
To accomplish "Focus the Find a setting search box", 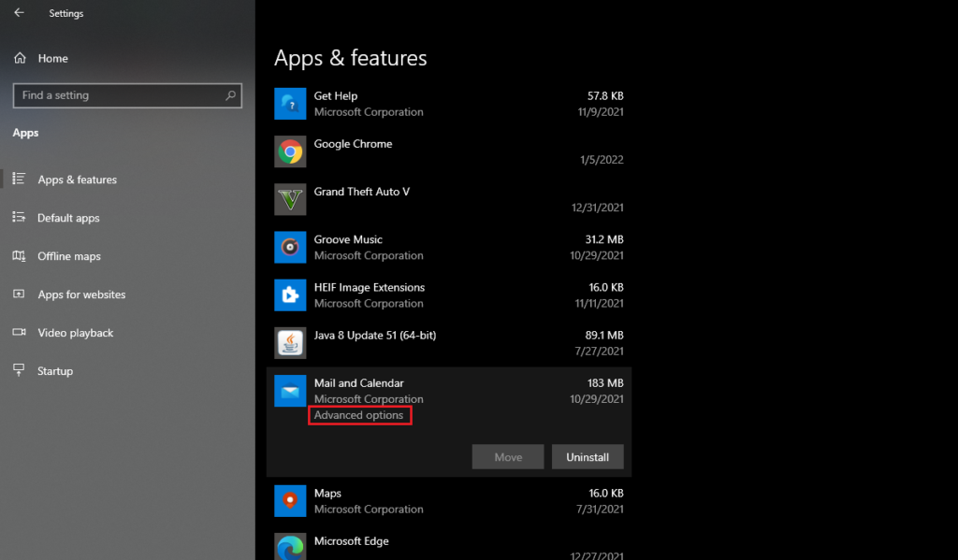I will click(127, 95).
